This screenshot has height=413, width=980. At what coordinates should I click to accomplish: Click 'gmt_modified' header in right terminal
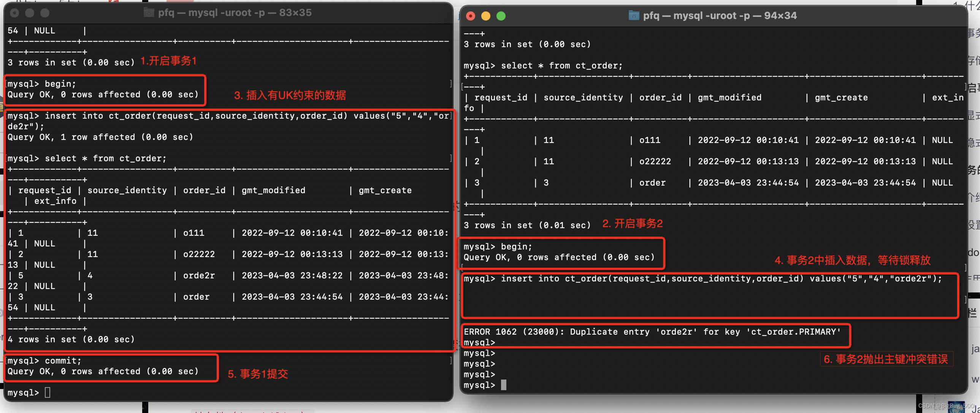tap(729, 97)
